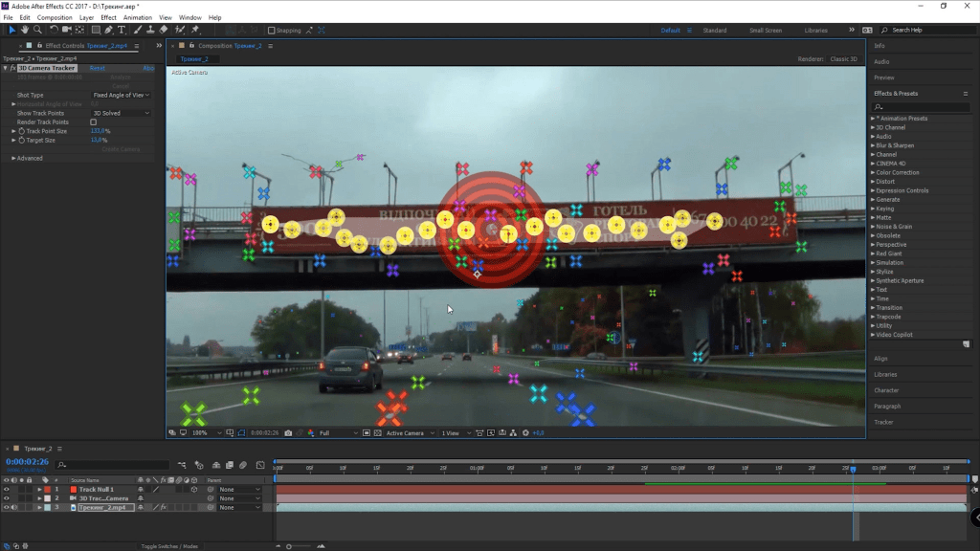Choose the Horizontal Type tool
This screenshot has height=551, width=980.
[x=122, y=30]
